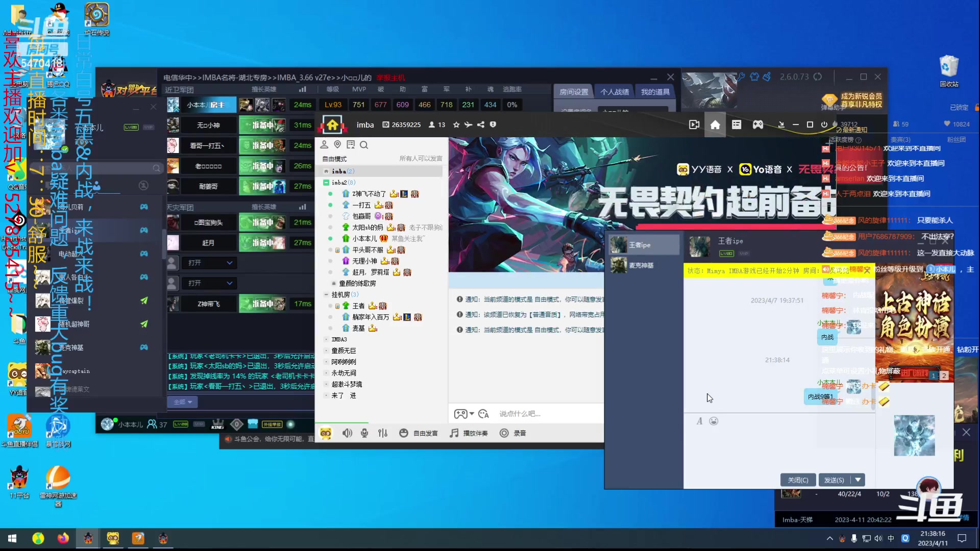Report channel using exclamation shield icon
The height and width of the screenshot is (551, 980).
pos(493,124)
